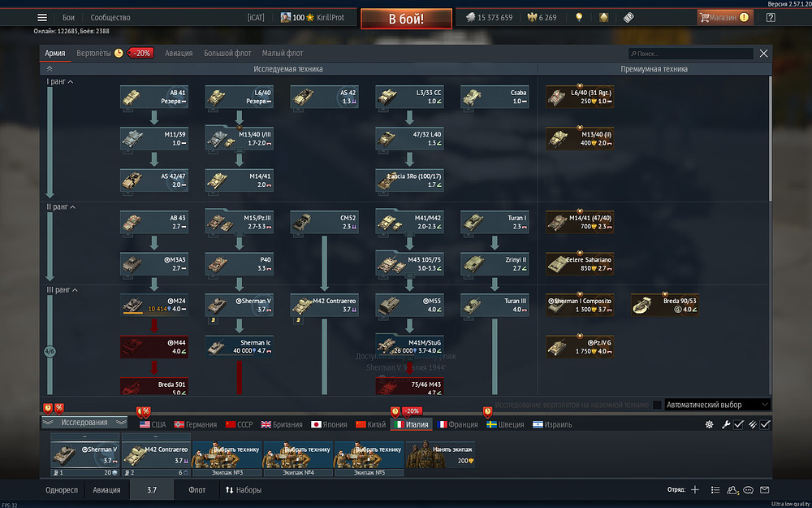The width and height of the screenshot is (812, 508).
Task: Open the mail envelope icon
Action: (764, 490)
